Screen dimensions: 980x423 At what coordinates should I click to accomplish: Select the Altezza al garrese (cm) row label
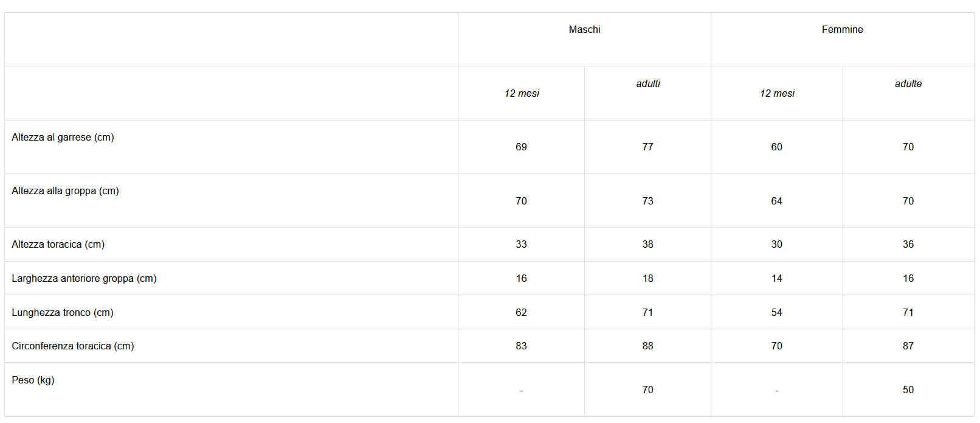(63, 137)
